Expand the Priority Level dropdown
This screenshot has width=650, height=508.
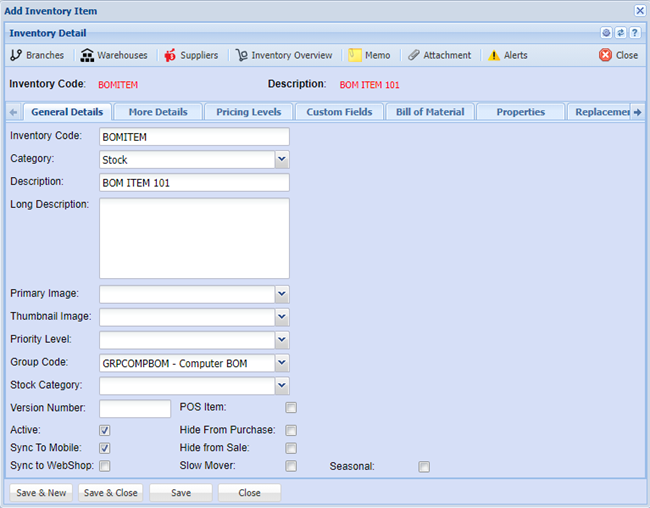click(x=282, y=340)
